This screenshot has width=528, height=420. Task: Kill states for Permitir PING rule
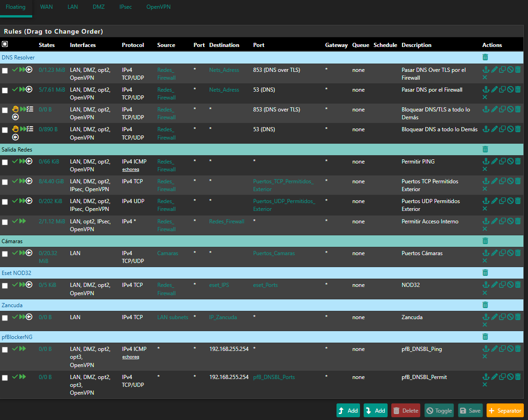click(x=485, y=169)
